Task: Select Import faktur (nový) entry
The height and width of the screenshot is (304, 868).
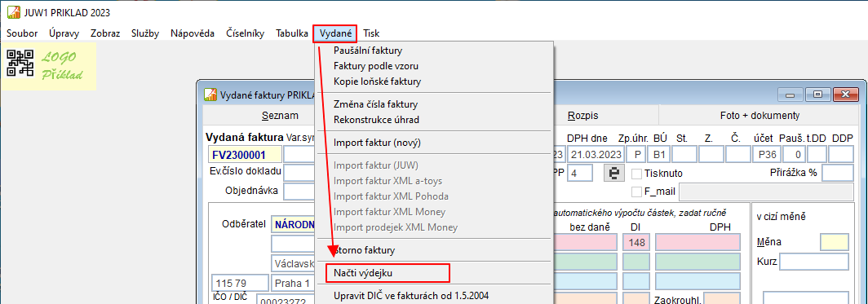Action: pyautogui.click(x=378, y=143)
